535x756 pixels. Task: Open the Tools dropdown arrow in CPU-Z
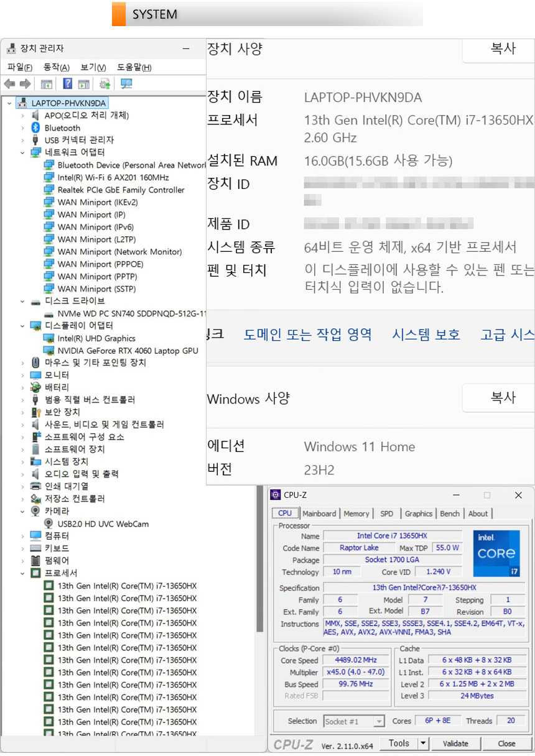click(x=423, y=743)
